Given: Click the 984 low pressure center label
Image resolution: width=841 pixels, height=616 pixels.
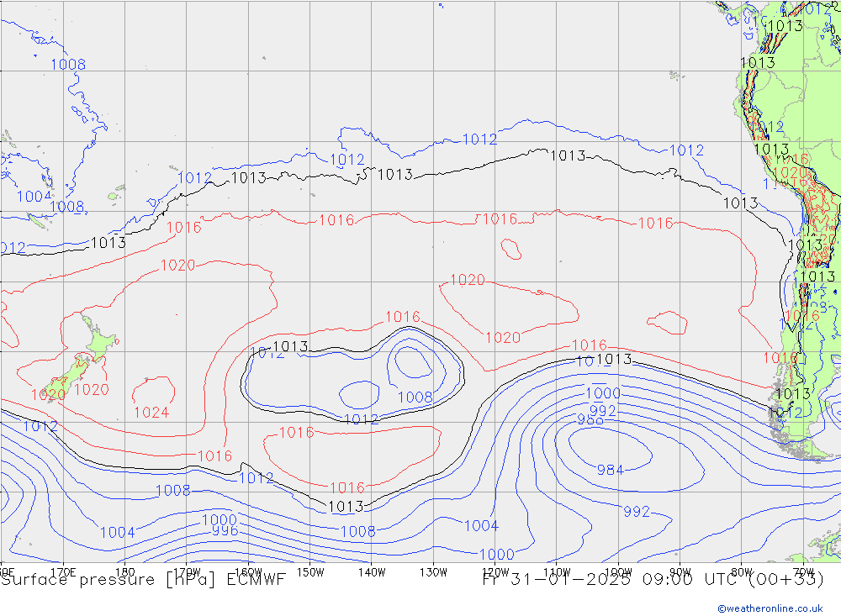Looking at the screenshot, I should pos(610,470).
